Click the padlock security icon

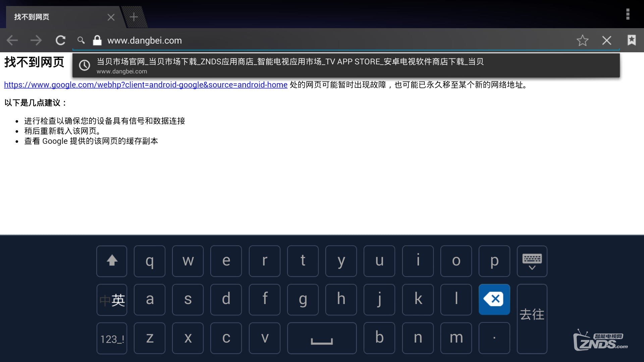97,41
